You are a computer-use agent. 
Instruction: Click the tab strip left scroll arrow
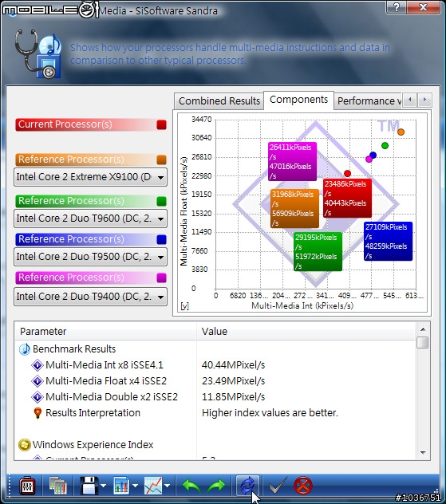(409, 100)
